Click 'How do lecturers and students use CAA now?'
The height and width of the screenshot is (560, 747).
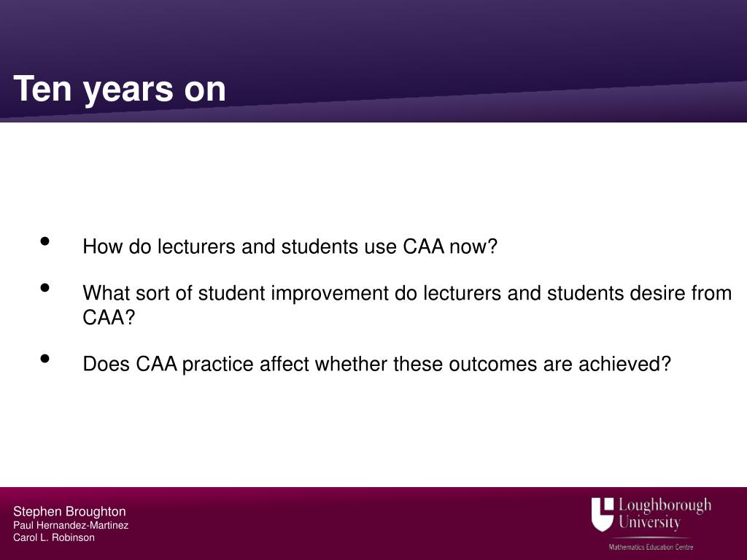pos(290,246)
